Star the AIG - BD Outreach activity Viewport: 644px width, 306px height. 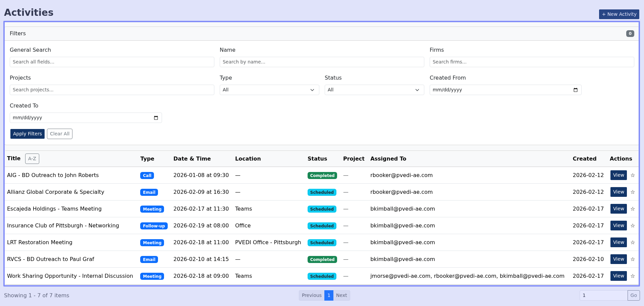633,175
